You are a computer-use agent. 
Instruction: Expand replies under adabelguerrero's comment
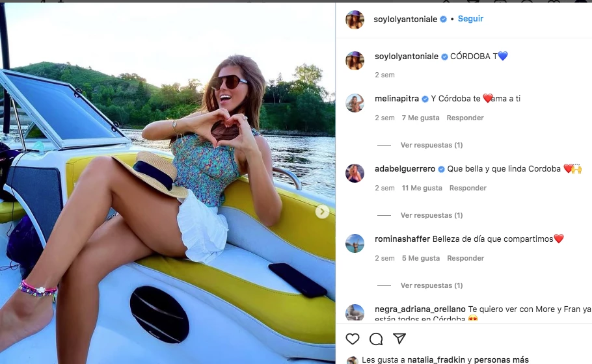pos(431,215)
